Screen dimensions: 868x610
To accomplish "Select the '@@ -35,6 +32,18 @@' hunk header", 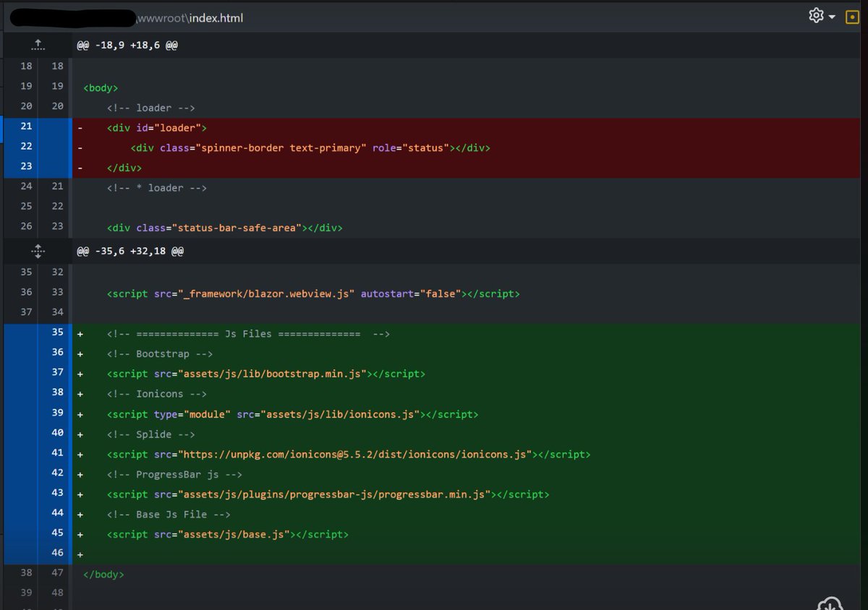I will pos(130,252).
